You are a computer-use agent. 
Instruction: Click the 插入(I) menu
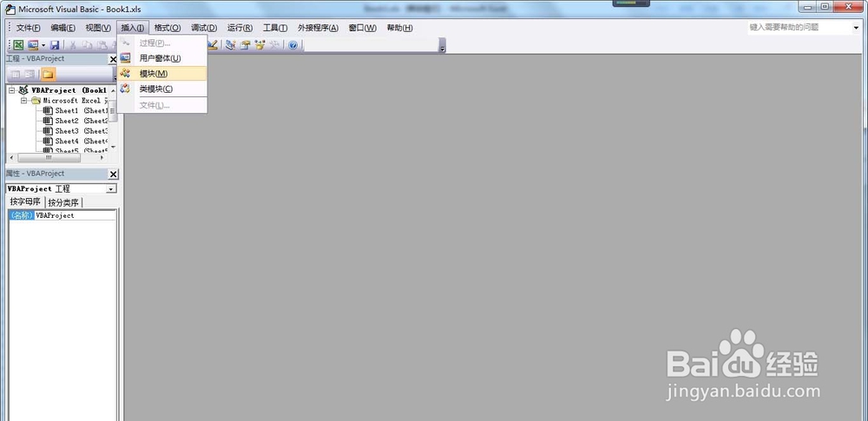pos(132,29)
